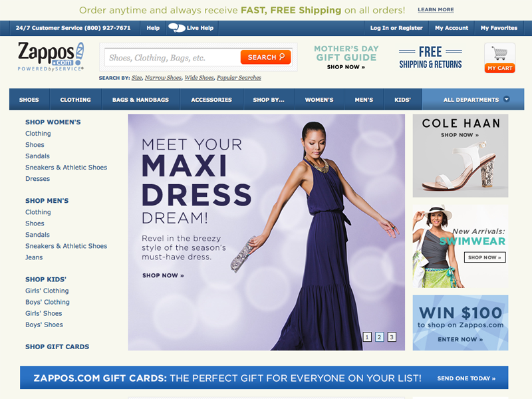Click the Zappos.com logo
The image size is (532, 399).
tap(51, 57)
